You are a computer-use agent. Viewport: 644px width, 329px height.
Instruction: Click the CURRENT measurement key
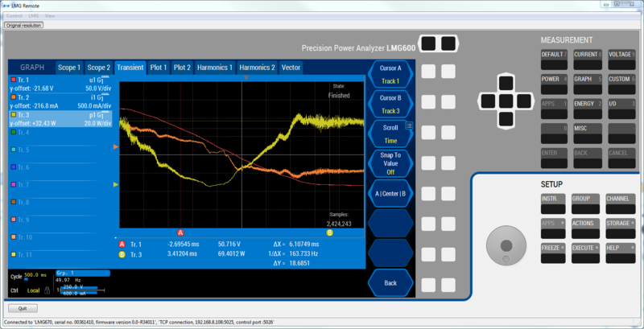tap(588, 60)
